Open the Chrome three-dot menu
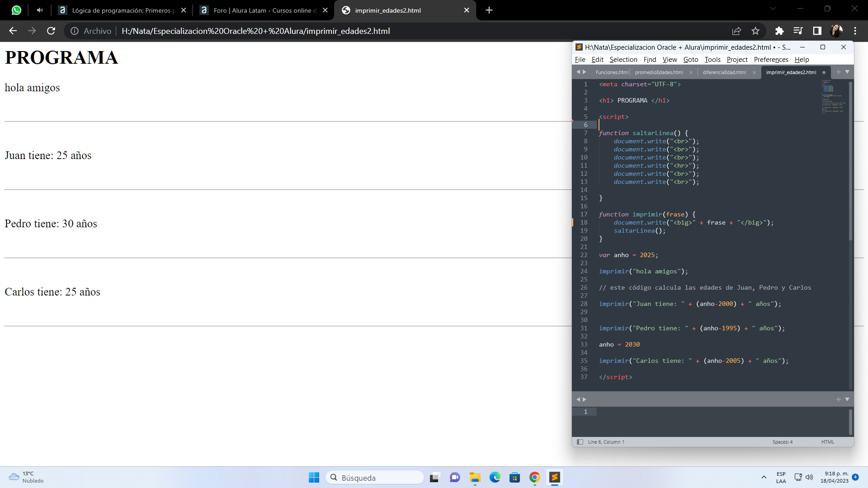Screen dimensions: 868x488 (855, 31)
